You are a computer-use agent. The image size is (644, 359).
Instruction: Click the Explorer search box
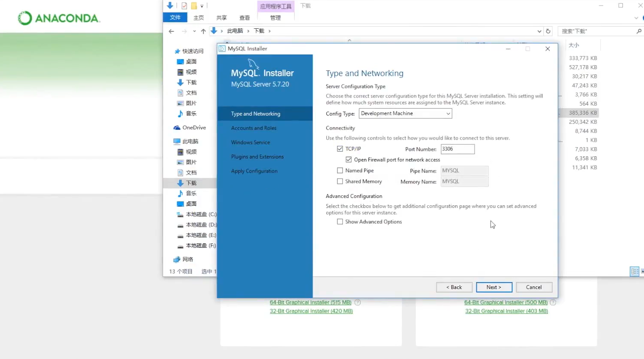click(597, 31)
